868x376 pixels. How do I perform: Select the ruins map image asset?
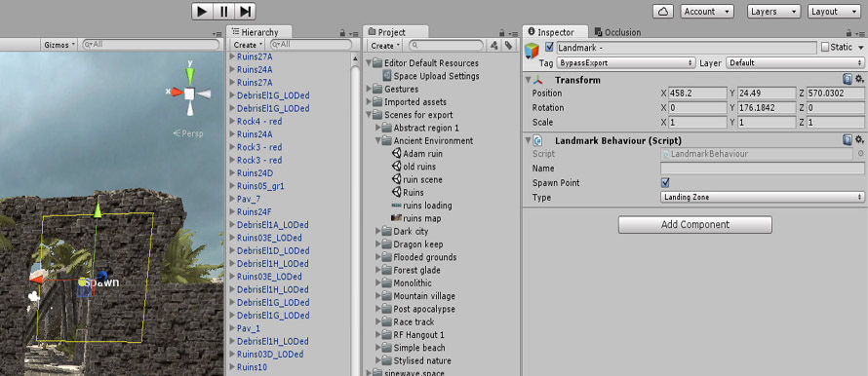(416, 218)
